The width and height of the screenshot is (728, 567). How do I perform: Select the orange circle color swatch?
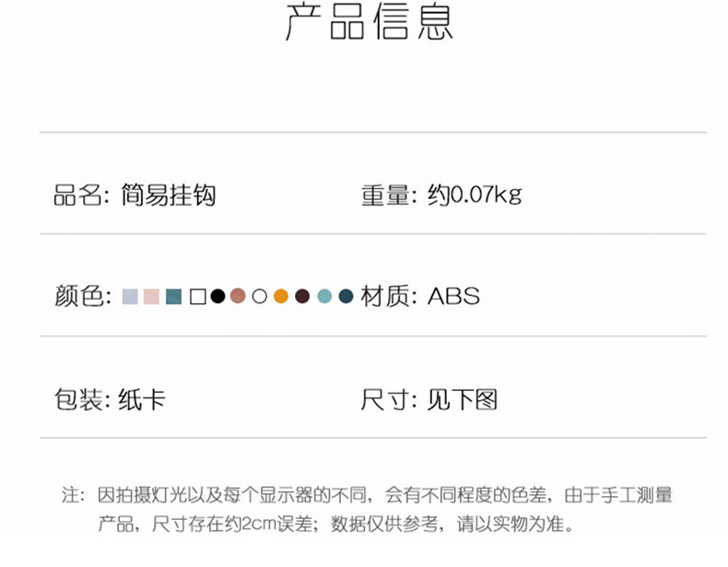point(281,296)
